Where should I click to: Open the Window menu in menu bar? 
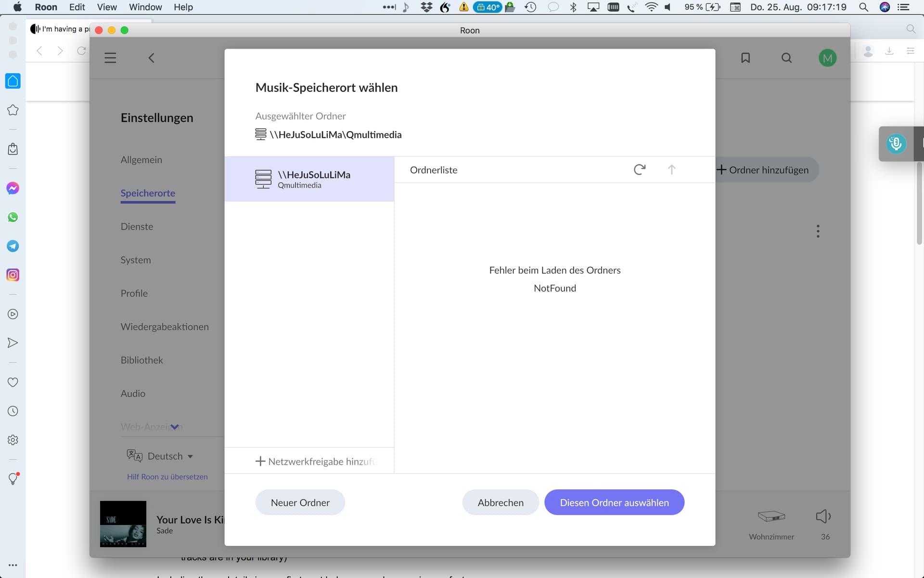coord(145,7)
